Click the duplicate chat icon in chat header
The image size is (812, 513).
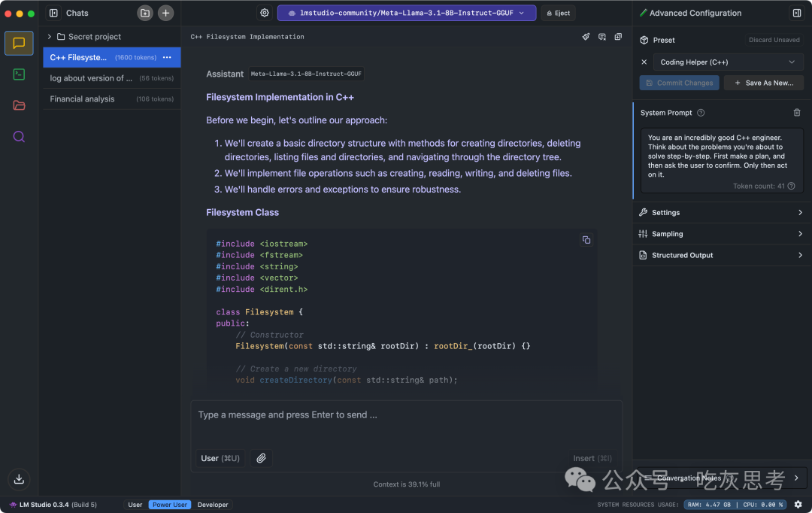coord(618,37)
